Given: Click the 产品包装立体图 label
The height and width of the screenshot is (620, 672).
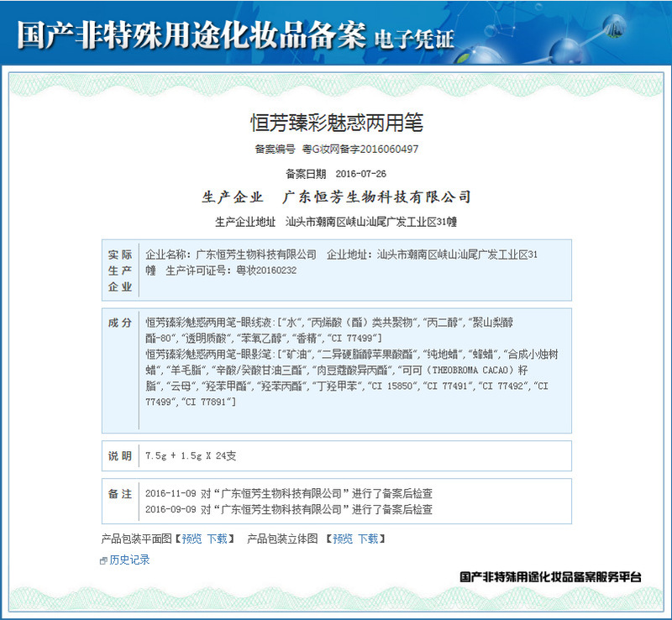Looking at the screenshot, I should (x=282, y=539).
